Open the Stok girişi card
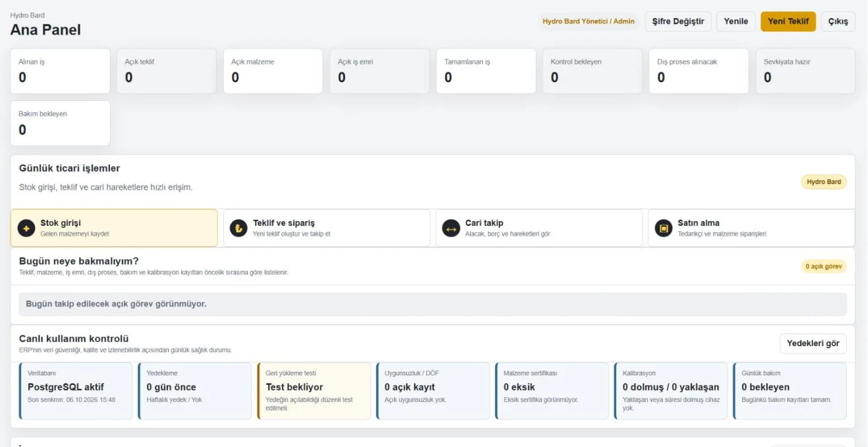Viewport: 868px width, 447px height. click(114, 228)
